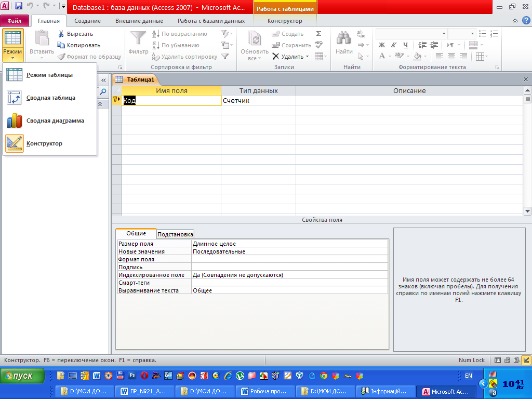Click the Размер поля value Длинное целое
Viewport: 532px width, 399px height.
(289, 244)
